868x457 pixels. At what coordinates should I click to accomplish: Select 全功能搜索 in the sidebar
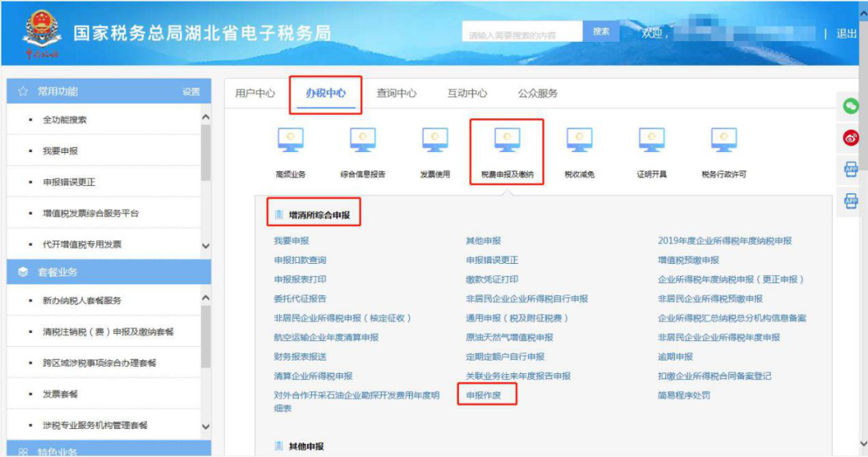tap(65, 120)
